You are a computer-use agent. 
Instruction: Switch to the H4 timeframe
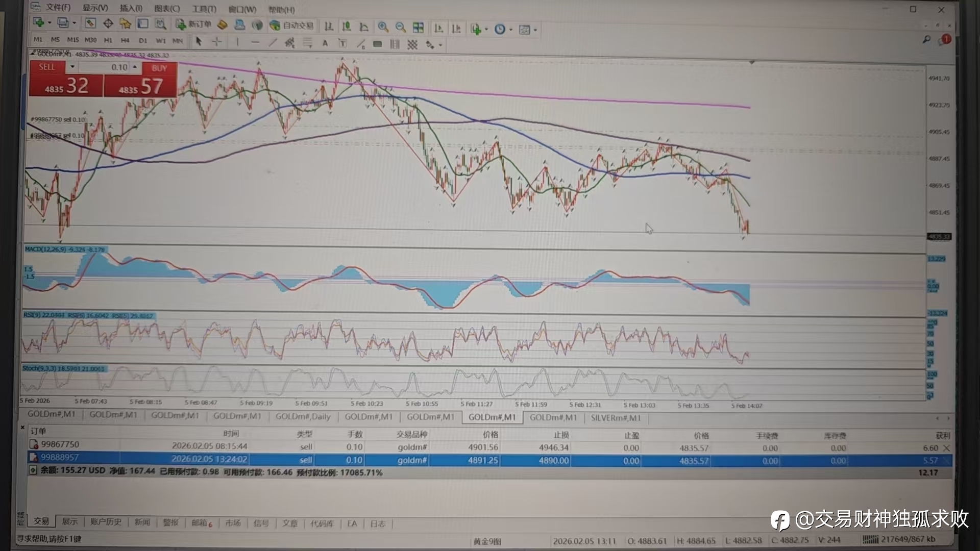click(x=125, y=40)
